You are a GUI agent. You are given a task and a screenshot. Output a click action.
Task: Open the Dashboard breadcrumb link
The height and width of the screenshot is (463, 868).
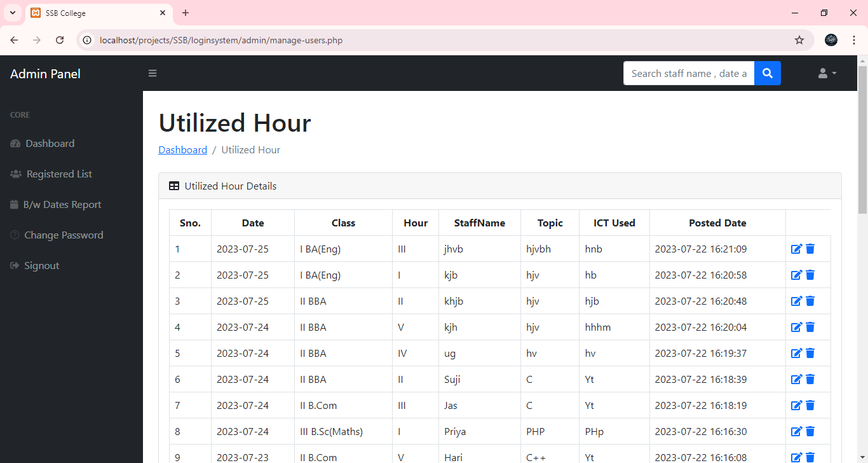(182, 149)
